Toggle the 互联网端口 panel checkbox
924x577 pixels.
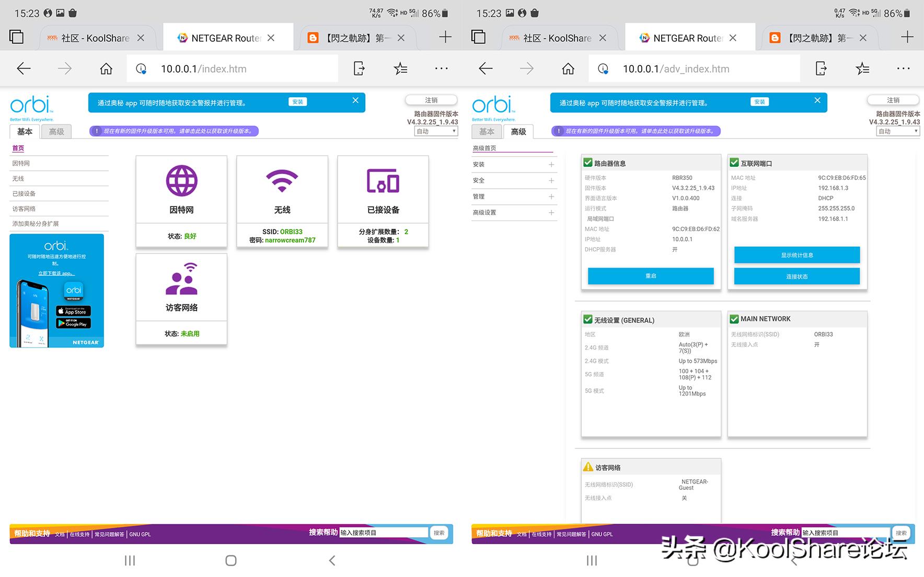(x=734, y=162)
